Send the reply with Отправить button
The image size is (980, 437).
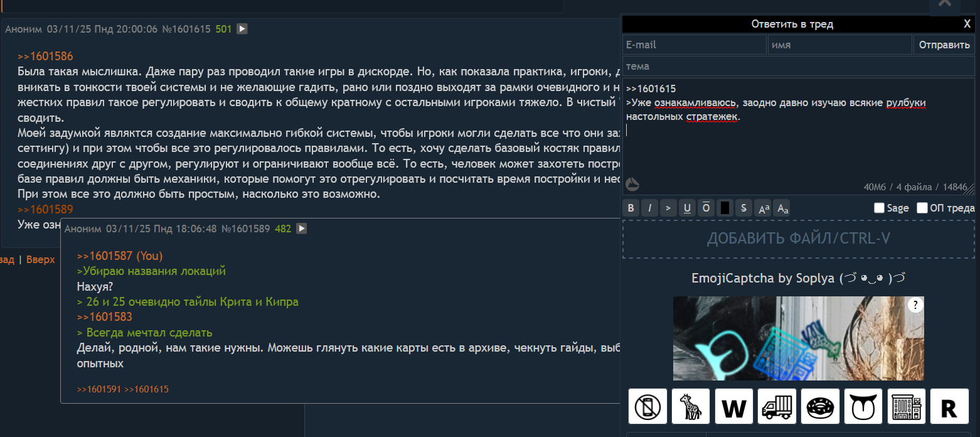945,45
